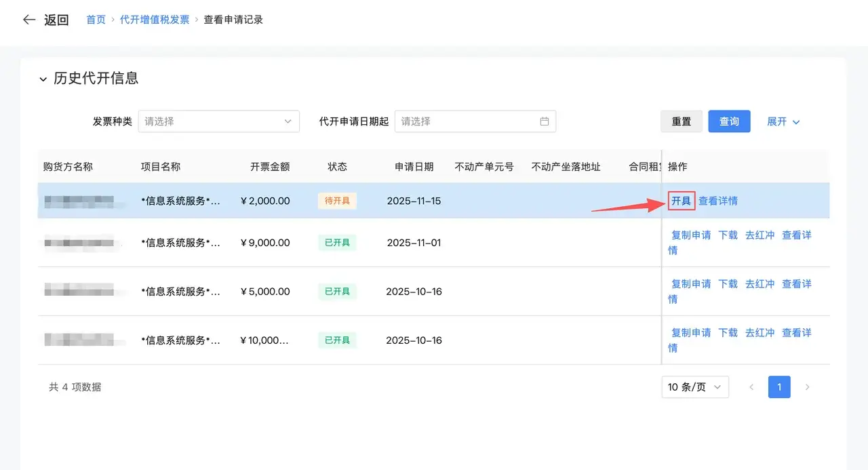Open the 10 条/页 page size dropdown

click(x=695, y=387)
